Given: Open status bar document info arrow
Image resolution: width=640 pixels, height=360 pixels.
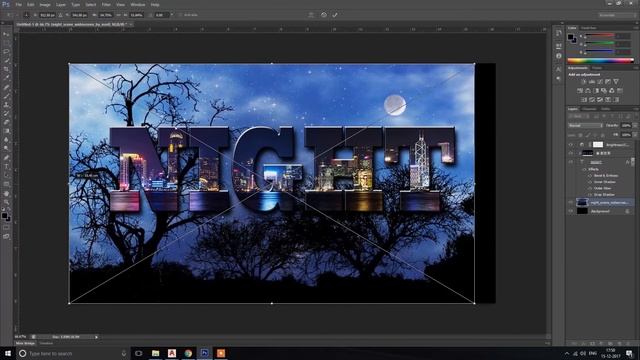Looking at the screenshot, I should click(96, 337).
